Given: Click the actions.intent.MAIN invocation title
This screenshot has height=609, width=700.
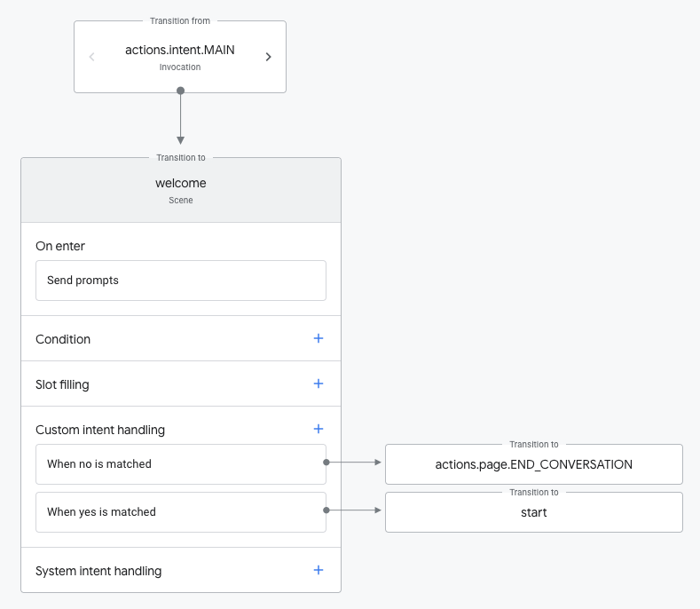Looking at the screenshot, I should pos(180,51).
